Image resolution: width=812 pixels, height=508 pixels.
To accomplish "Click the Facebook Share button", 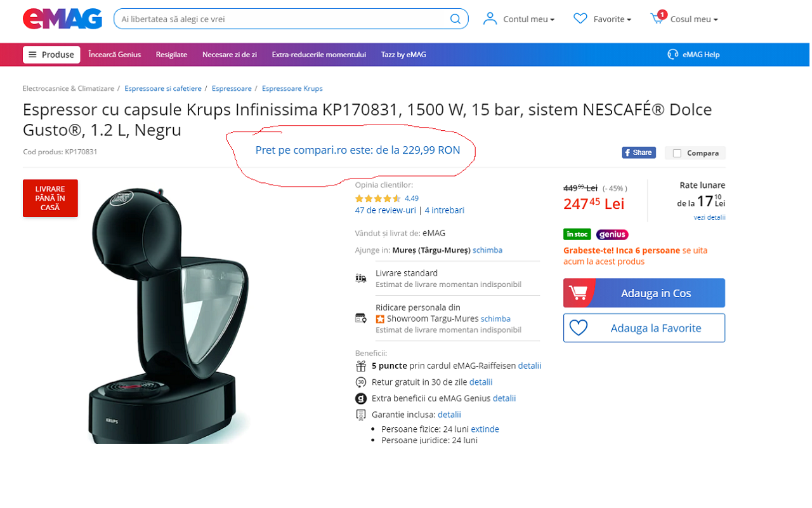I will pyautogui.click(x=638, y=152).
